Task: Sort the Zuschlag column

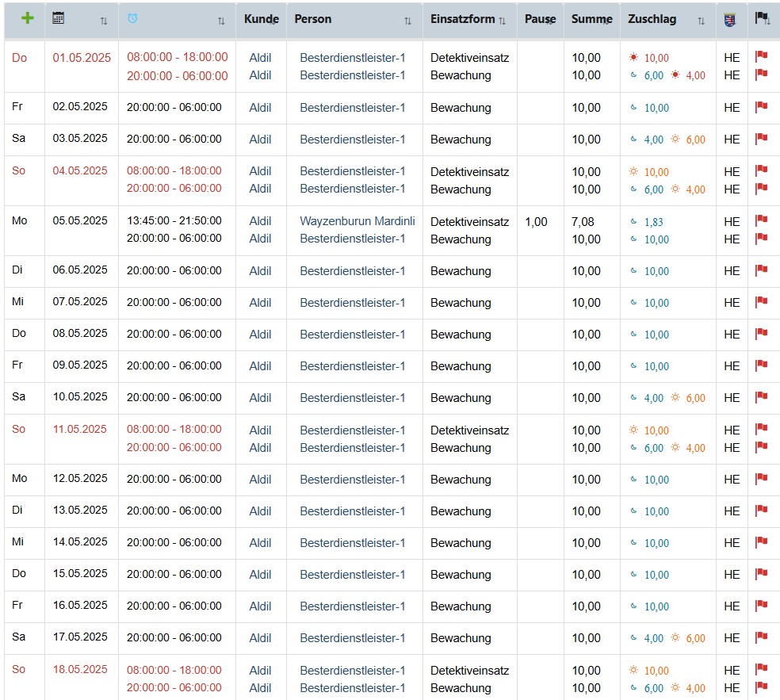Action: point(701,21)
